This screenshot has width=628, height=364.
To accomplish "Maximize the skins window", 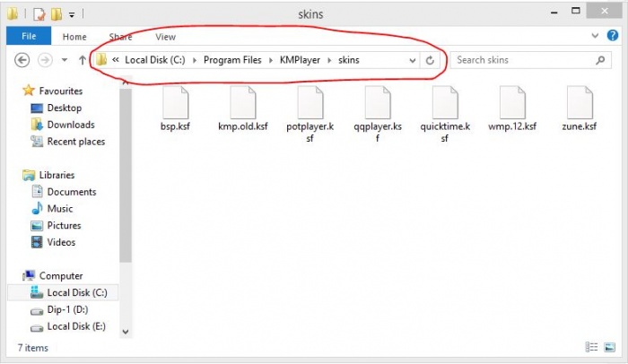I will [x=576, y=12].
